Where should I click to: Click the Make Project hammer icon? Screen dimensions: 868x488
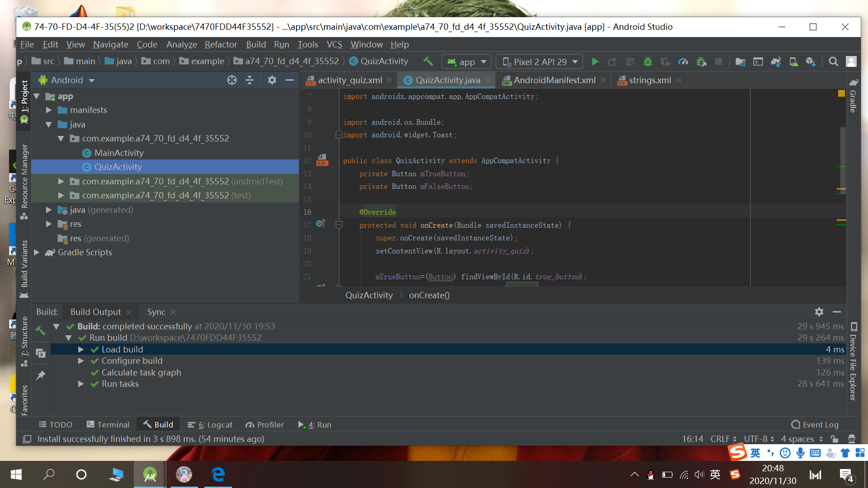(428, 61)
